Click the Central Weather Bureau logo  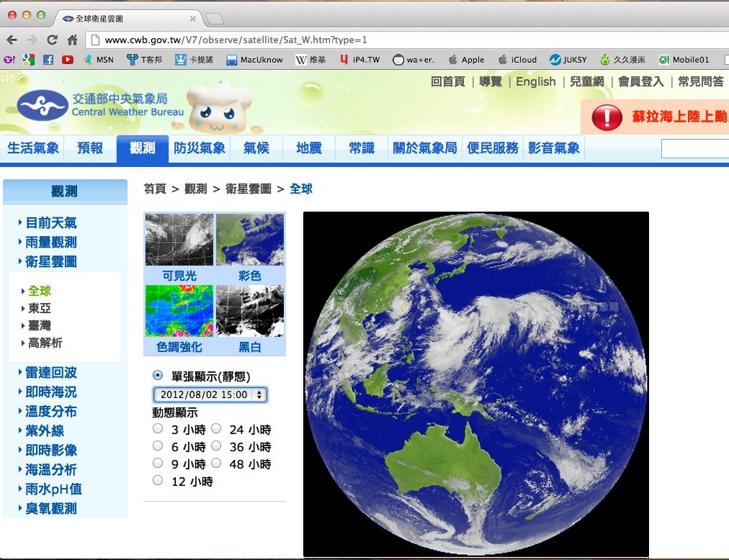coord(42,106)
